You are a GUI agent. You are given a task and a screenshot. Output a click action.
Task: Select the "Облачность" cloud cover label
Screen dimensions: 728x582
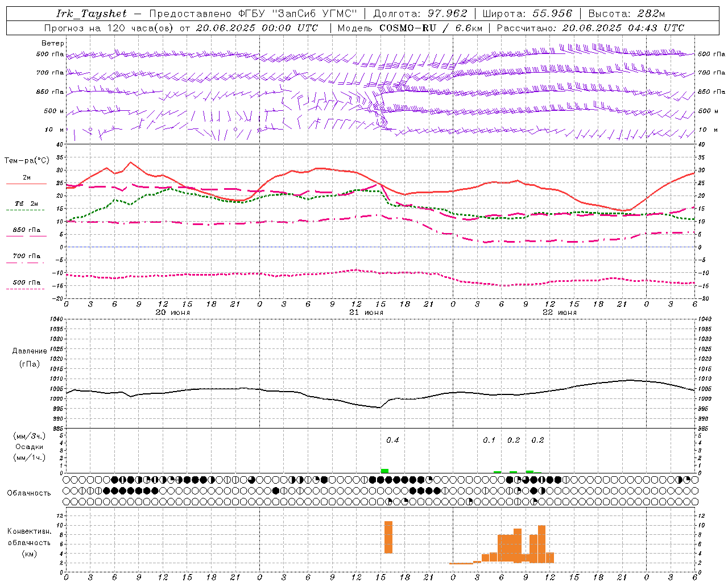pyautogui.click(x=29, y=493)
